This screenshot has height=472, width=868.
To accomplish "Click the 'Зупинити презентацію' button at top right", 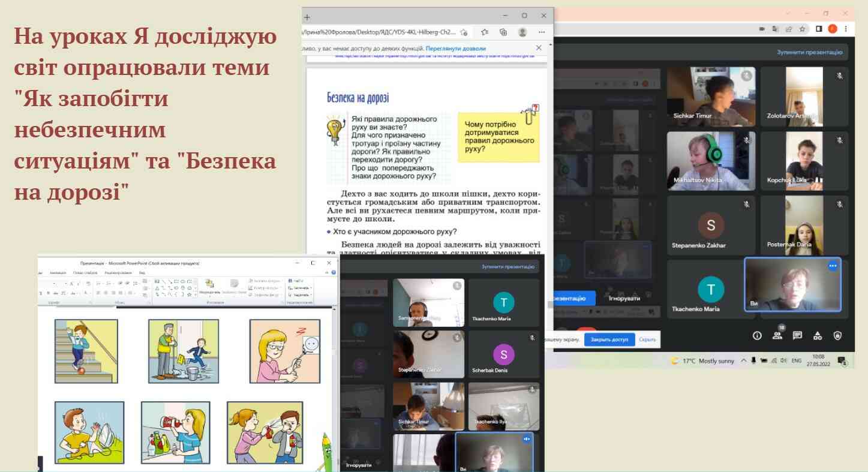I will [810, 52].
